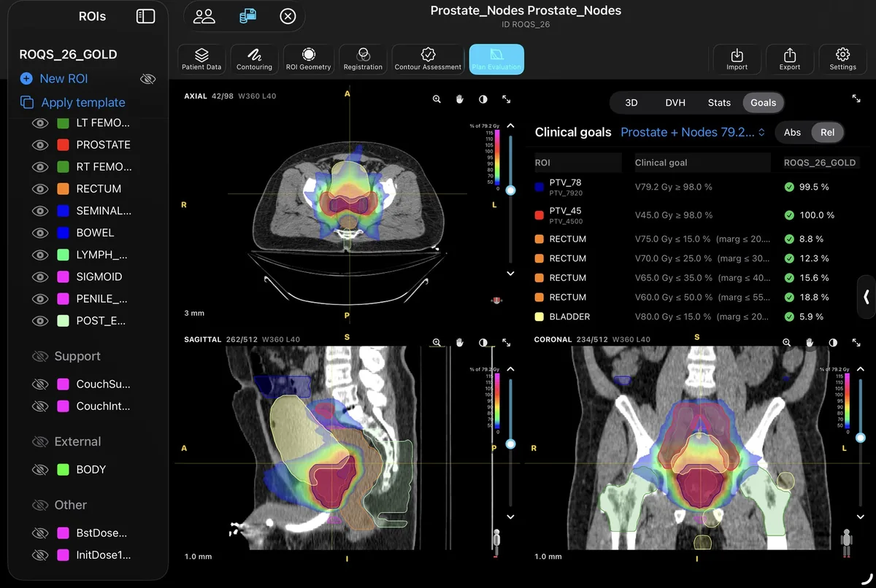The image size is (876, 588).
Task: Select Rel dose units
Action: [x=827, y=132]
